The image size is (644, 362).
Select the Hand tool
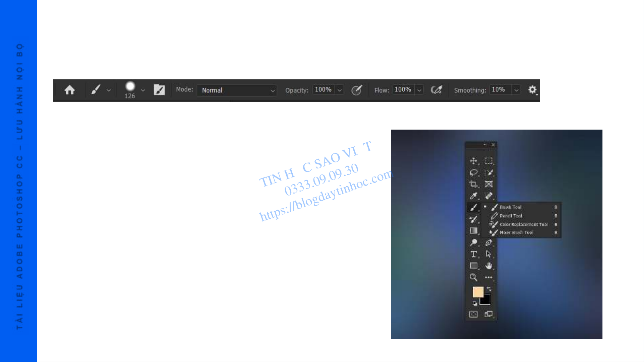(x=489, y=266)
